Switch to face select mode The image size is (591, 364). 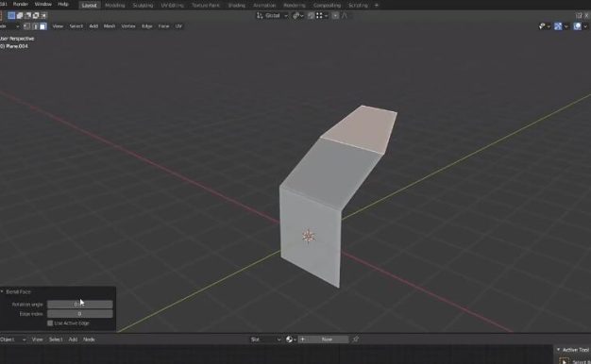pos(43,26)
